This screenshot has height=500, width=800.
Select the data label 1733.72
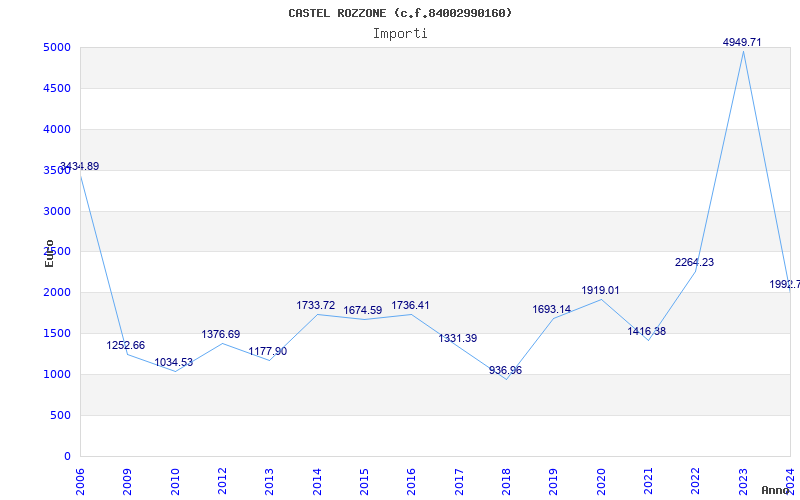coord(316,306)
